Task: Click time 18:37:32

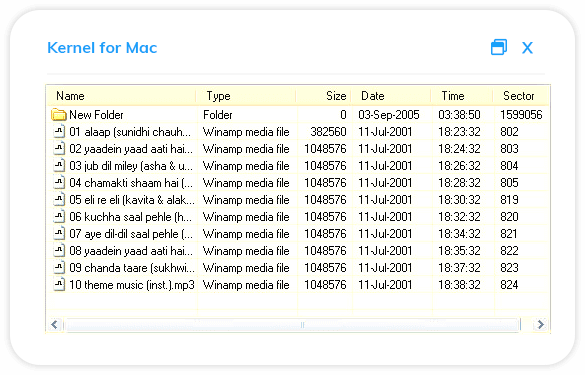Action: pyautogui.click(x=459, y=268)
